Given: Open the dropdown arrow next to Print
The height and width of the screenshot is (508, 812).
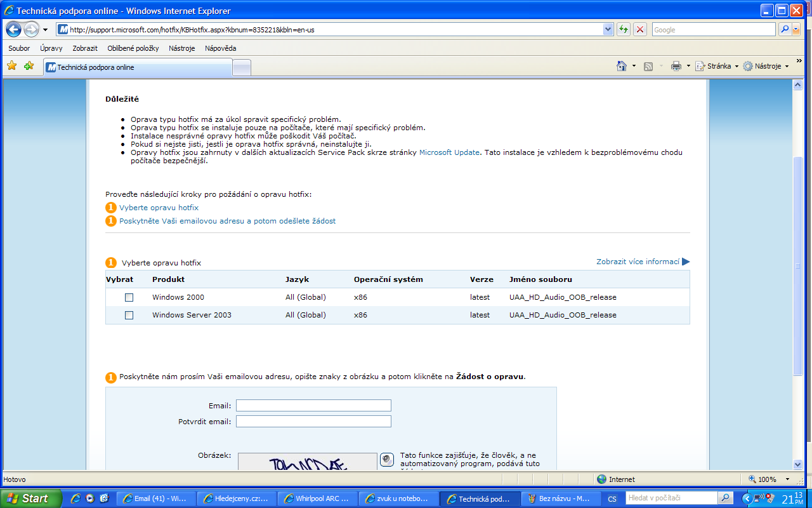Looking at the screenshot, I should coord(688,66).
